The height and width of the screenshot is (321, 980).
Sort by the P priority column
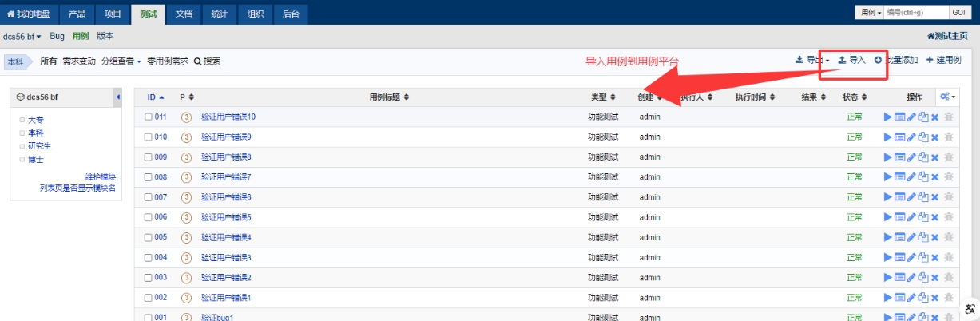click(x=187, y=97)
